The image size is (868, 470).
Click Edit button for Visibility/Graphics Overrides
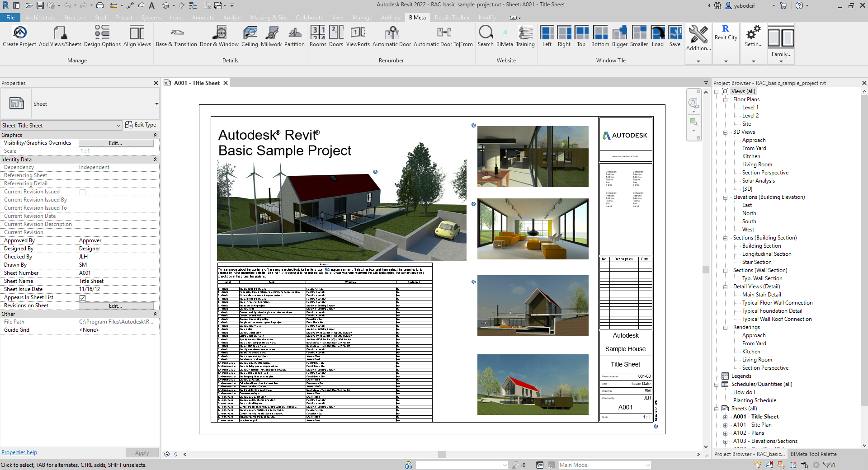116,143
